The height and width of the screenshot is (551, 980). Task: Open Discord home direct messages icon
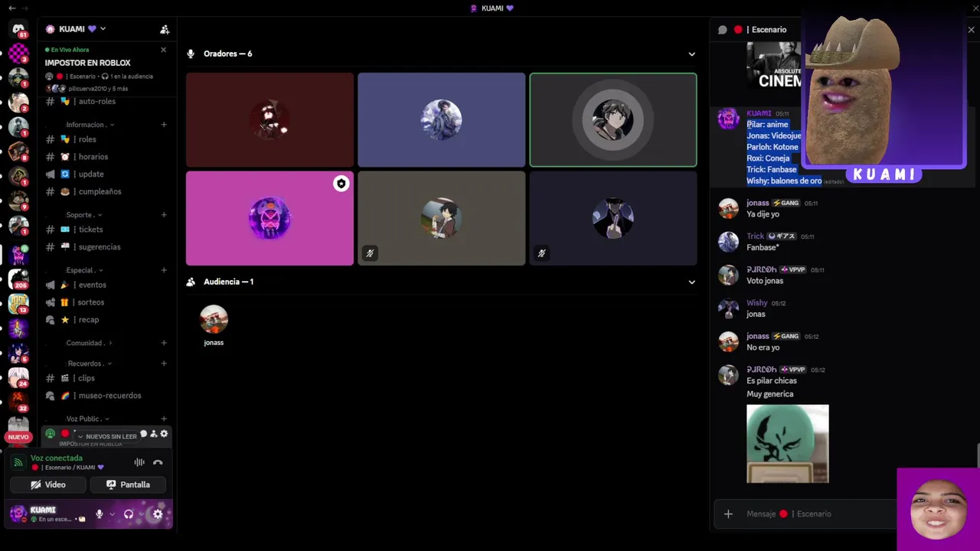18,29
